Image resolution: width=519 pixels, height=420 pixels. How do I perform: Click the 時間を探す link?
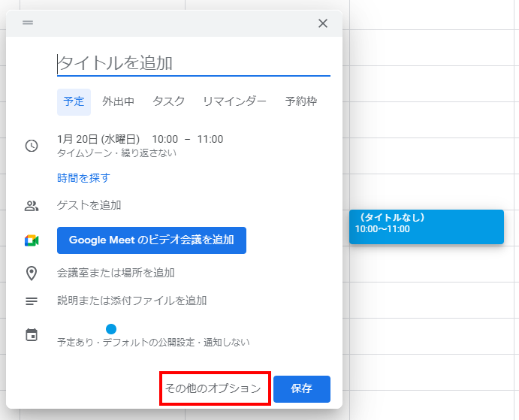(x=83, y=178)
